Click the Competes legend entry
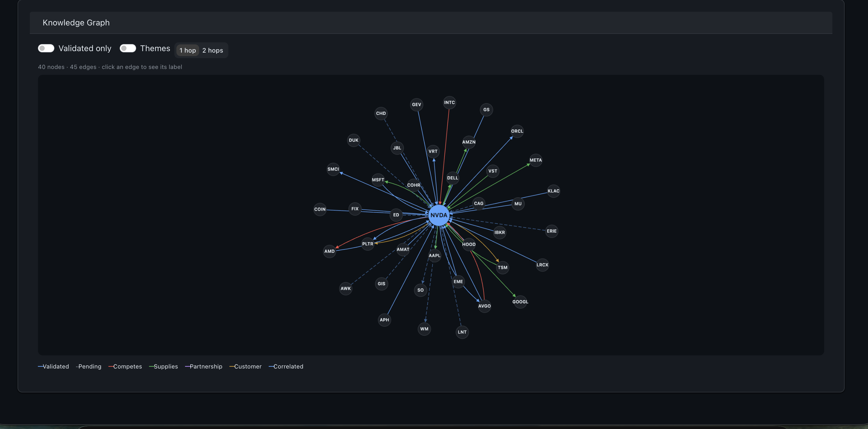Viewport: 868px width, 429px height. (x=125, y=366)
